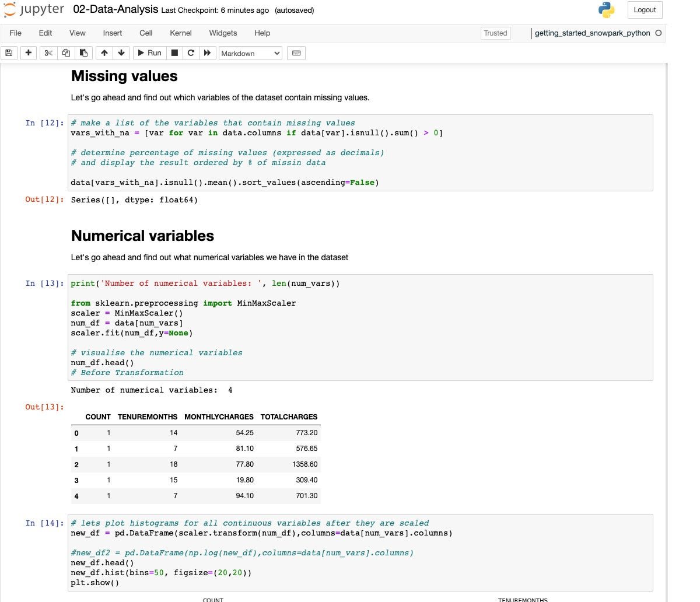Click the Logout button
The image size is (700, 602).
point(645,10)
